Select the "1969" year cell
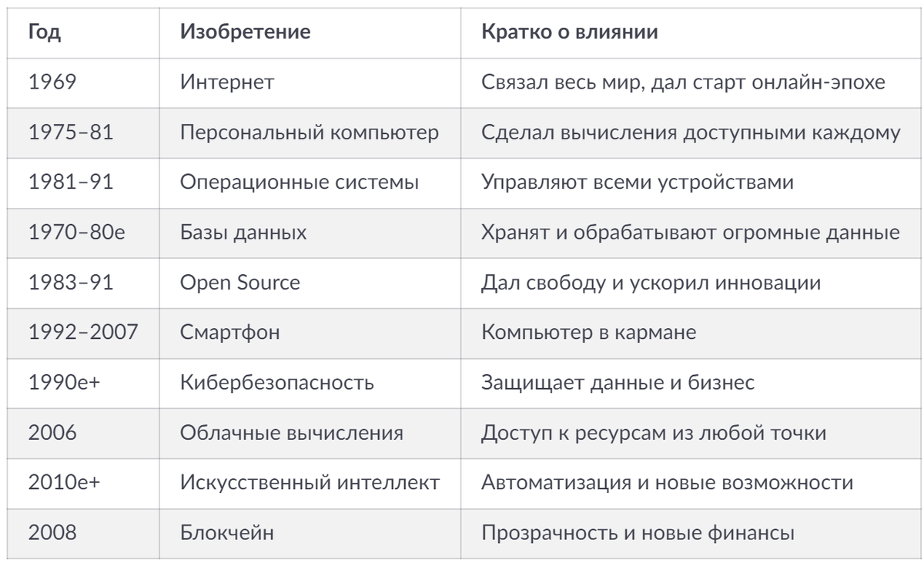 click(x=83, y=82)
